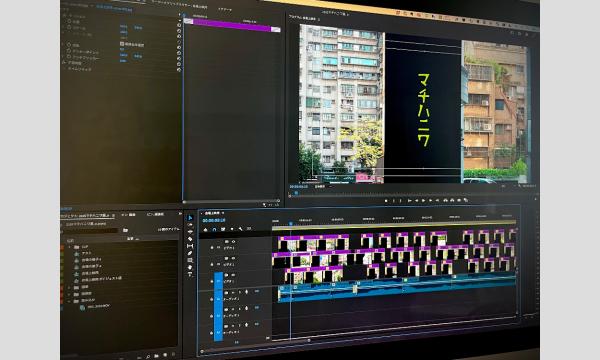Toggle Scale stopwatch animation
This screenshot has width=600, height=360.
tap(69, 28)
